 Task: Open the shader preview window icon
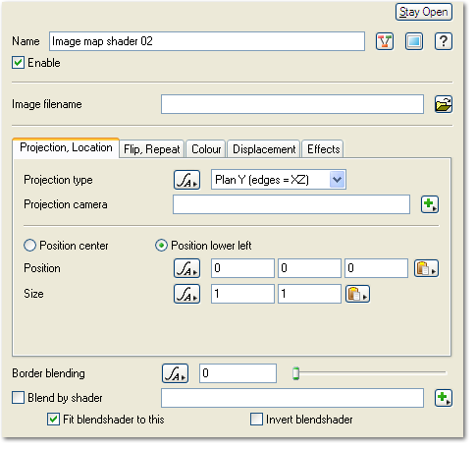[x=414, y=41]
